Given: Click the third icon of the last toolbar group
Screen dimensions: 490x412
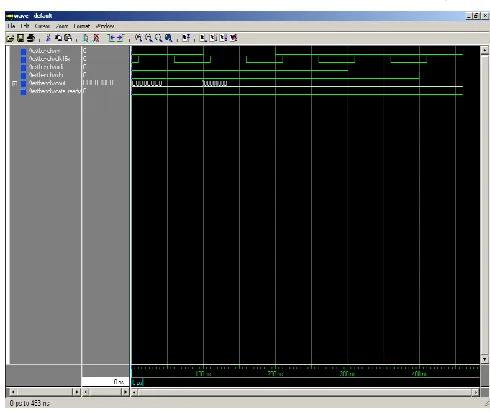Looking at the screenshot, I should point(223,38).
